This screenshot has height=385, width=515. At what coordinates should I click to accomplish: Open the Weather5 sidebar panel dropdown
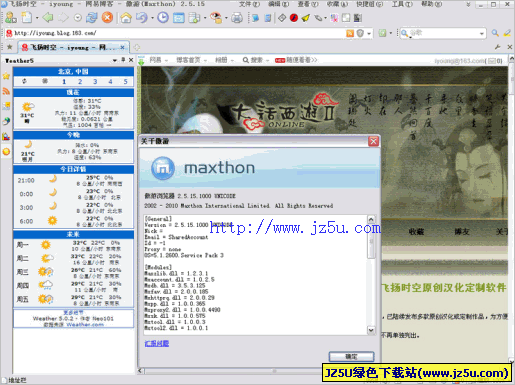pos(115,60)
